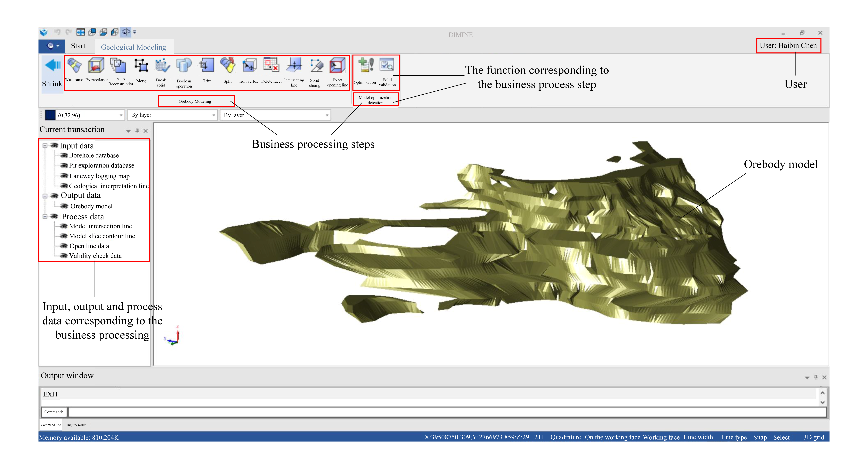Open first By layer dropdown
The image size is (868, 458).
pyautogui.click(x=214, y=115)
